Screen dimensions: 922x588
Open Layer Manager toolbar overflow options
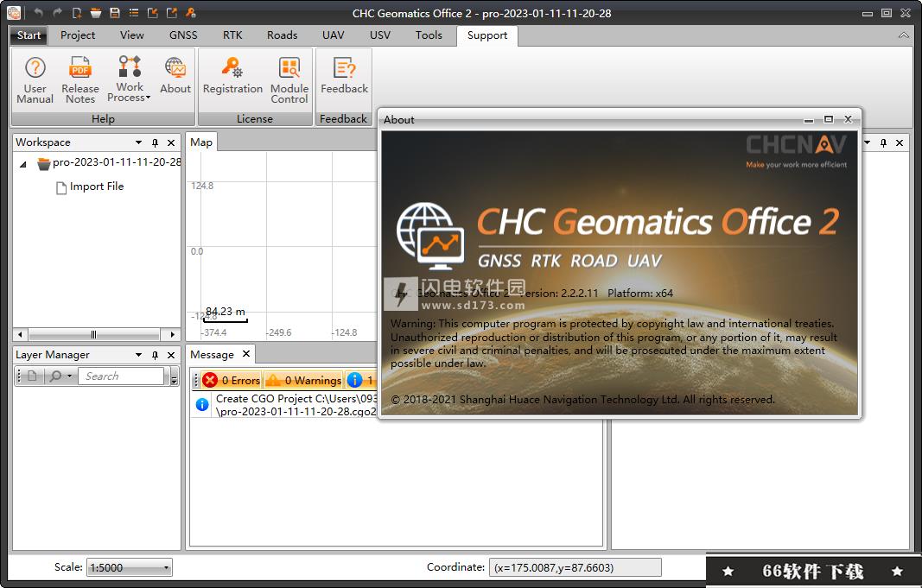pyautogui.click(x=174, y=376)
